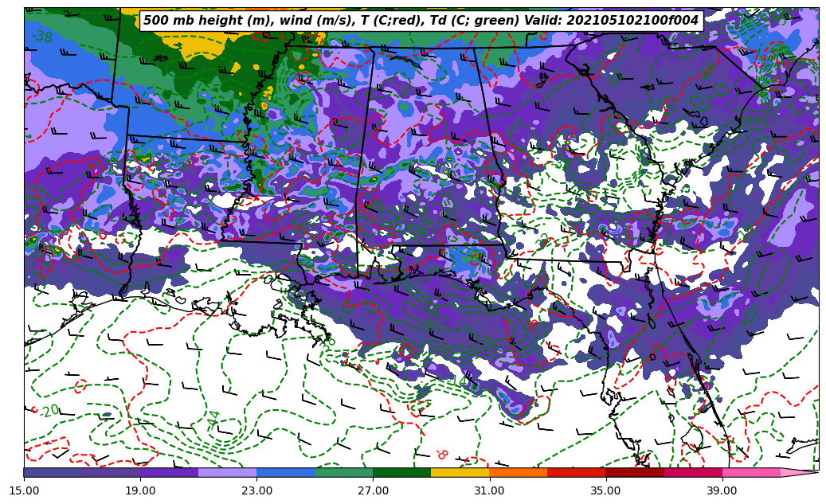The height and width of the screenshot is (504, 826).
Task: Select the 23.00 colorbar tick label
Action: 256,491
